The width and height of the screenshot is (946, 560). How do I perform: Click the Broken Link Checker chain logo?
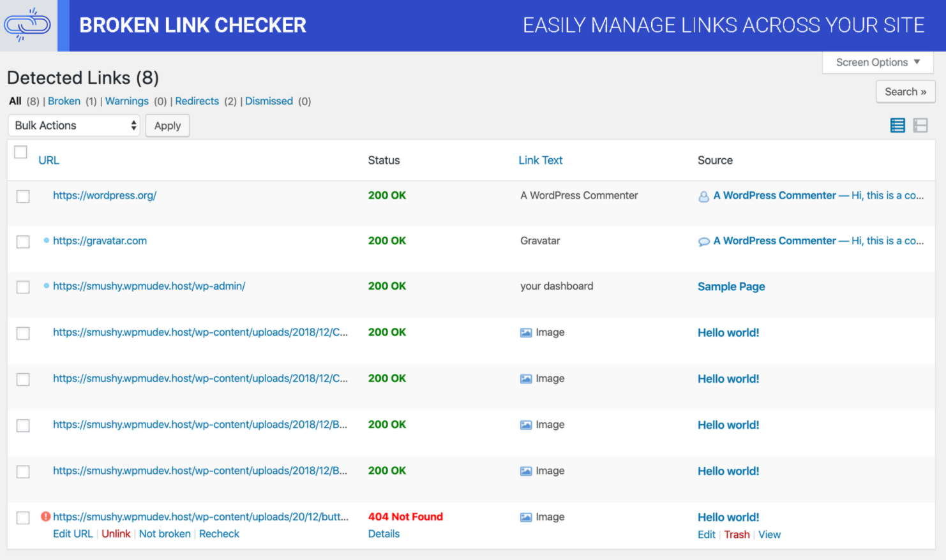(27, 26)
